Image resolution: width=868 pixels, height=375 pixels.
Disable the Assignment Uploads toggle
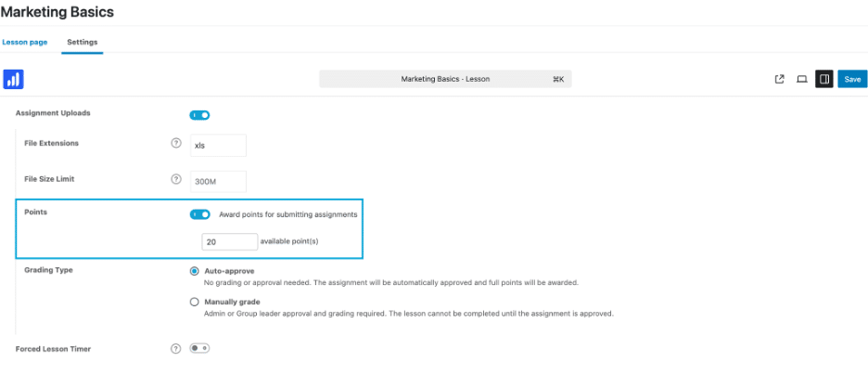pyautogui.click(x=199, y=115)
